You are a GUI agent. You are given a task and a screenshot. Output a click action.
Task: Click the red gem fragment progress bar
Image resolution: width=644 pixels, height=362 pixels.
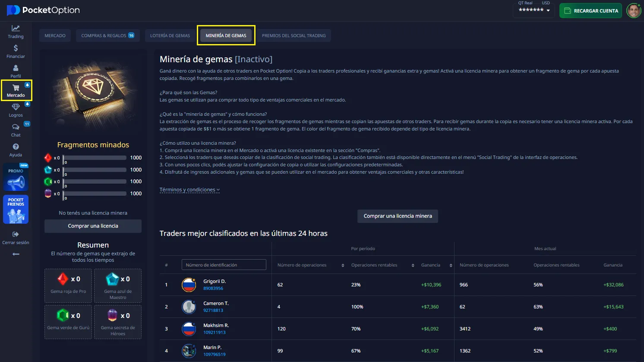[95, 158]
